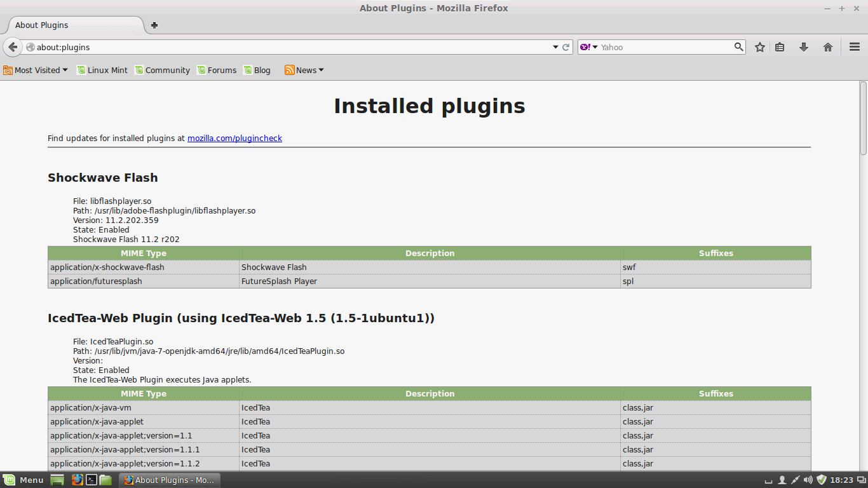The height and width of the screenshot is (488, 868).
Task: Open the Community bookmark
Action: (x=162, y=70)
